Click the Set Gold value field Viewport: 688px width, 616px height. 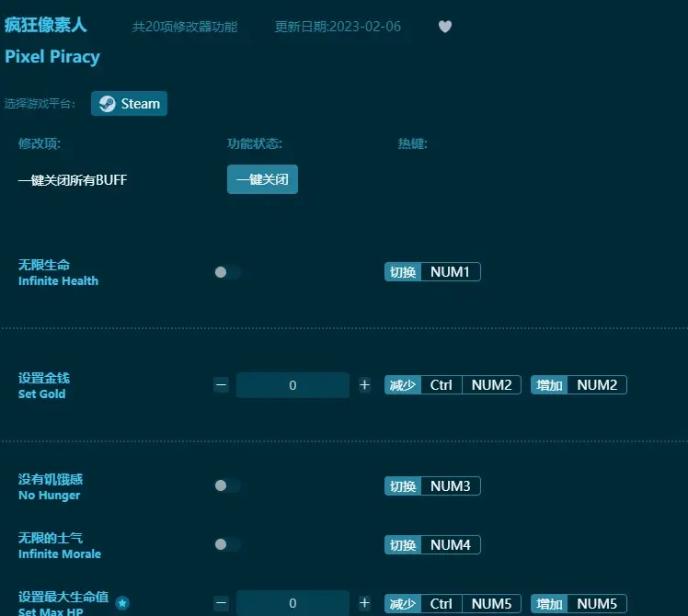(292, 385)
